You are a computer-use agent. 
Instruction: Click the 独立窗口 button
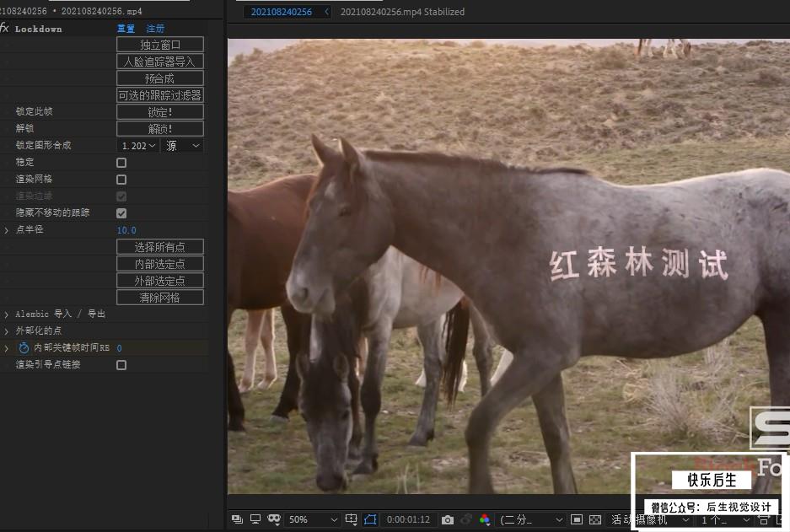coord(160,45)
